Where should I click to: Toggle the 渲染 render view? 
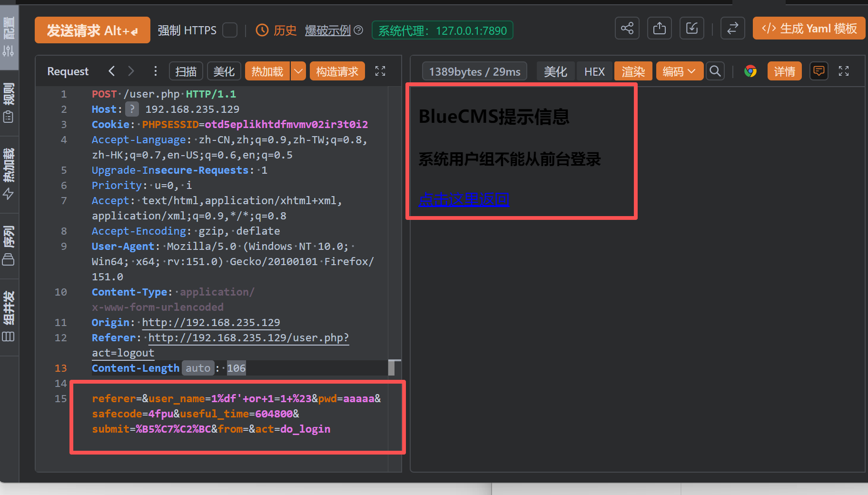coord(633,71)
